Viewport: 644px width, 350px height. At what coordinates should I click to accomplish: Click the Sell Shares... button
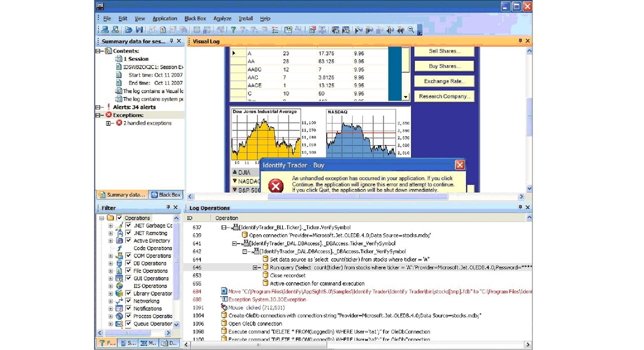[444, 51]
